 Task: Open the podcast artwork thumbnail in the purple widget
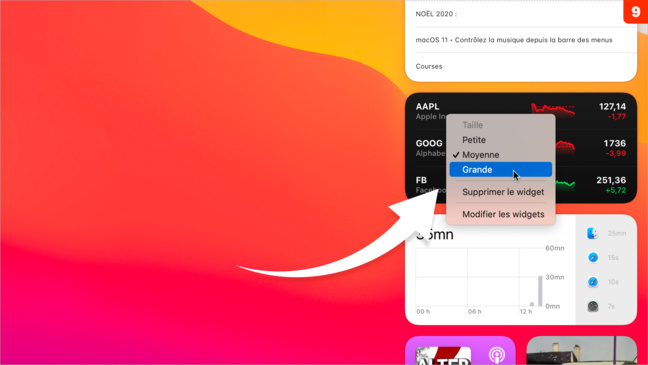443,356
